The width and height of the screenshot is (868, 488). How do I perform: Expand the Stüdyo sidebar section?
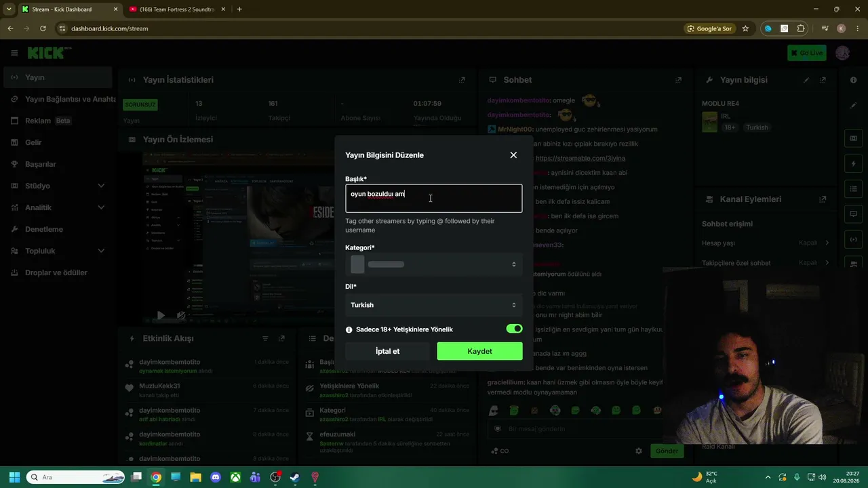pyautogui.click(x=58, y=186)
